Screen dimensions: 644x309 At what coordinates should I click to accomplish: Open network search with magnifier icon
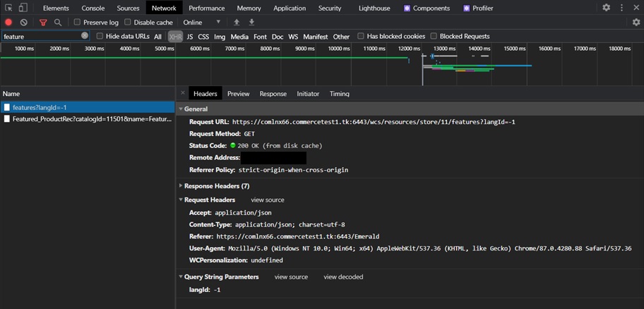point(58,23)
